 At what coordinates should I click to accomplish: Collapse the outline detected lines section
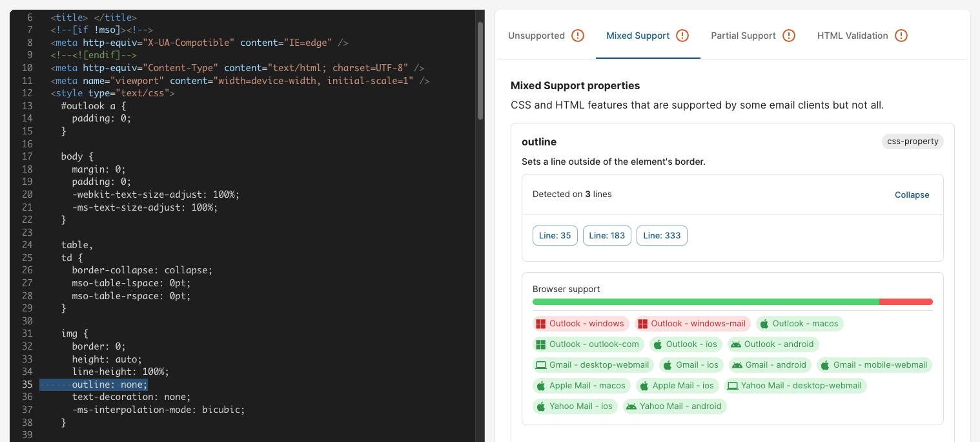tap(912, 195)
